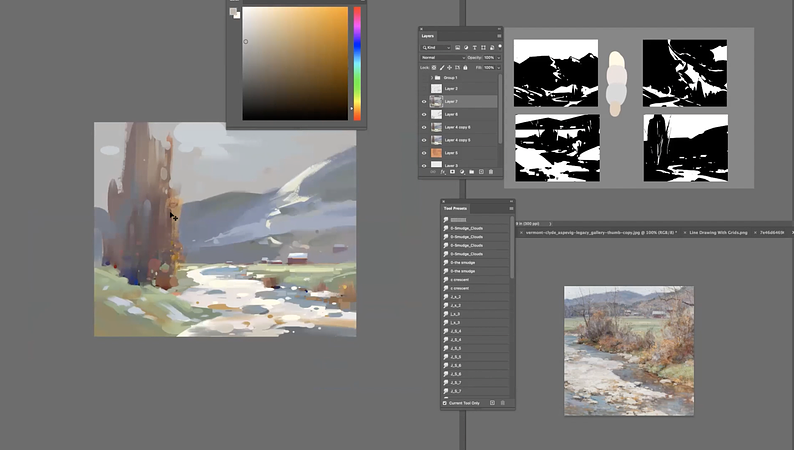The image size is (794, 450).
Task: Expand the Group 1 layer group
Action: 431,78
